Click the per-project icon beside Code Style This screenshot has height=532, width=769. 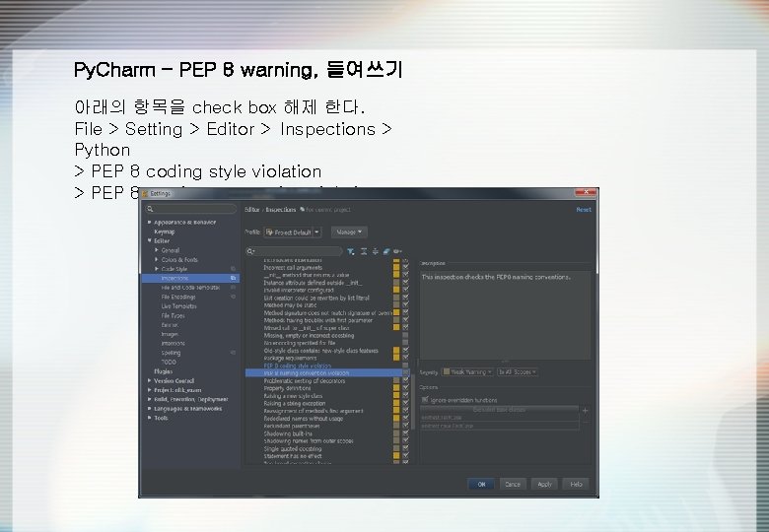(233, 268)
